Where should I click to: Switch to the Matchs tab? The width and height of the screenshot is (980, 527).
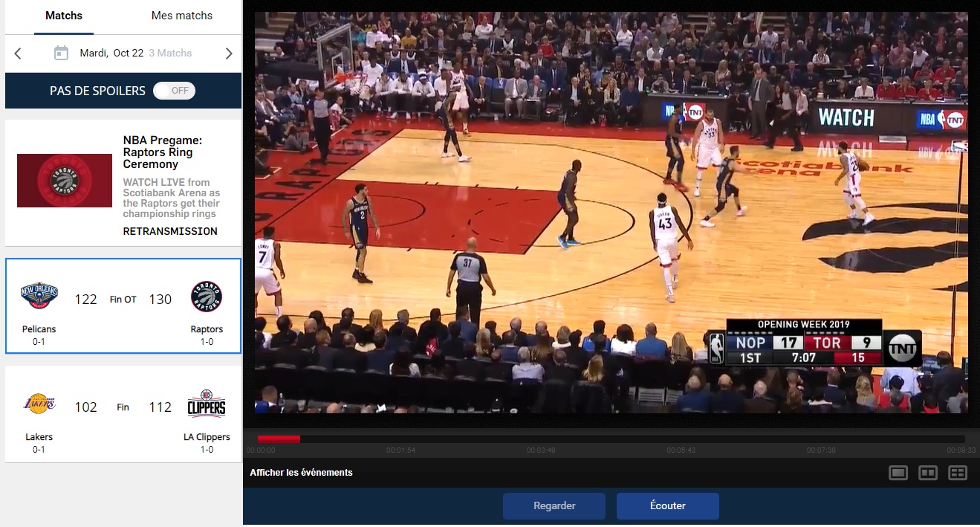click(x=64, y=16)
